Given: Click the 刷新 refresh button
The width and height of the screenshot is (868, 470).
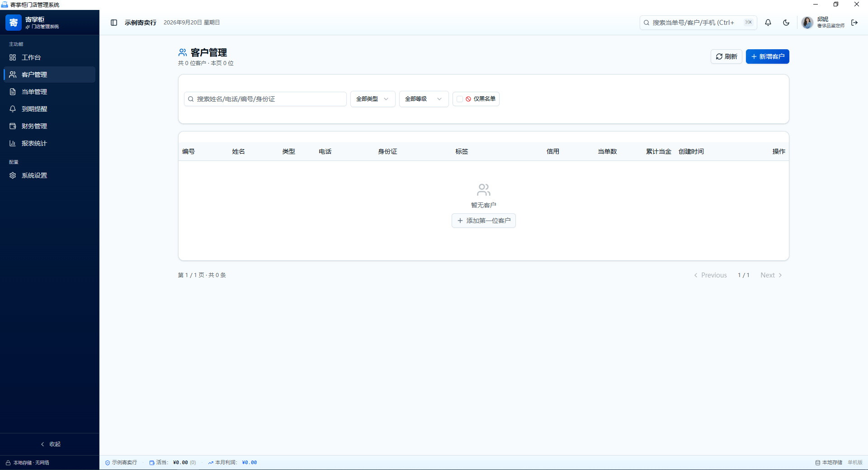Looking at the screenshot, I should coord(726,56).
